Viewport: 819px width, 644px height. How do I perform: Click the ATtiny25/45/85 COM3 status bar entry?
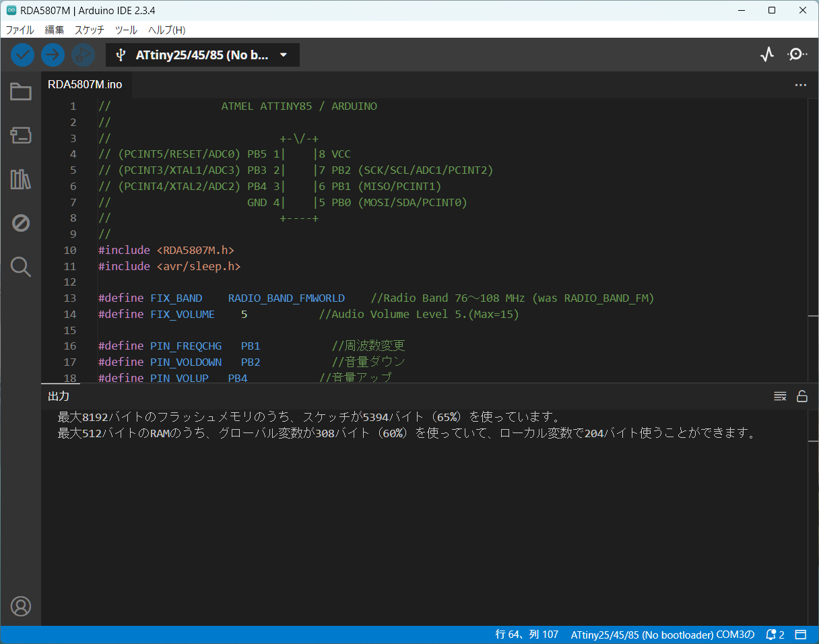(x=663, y=635)
